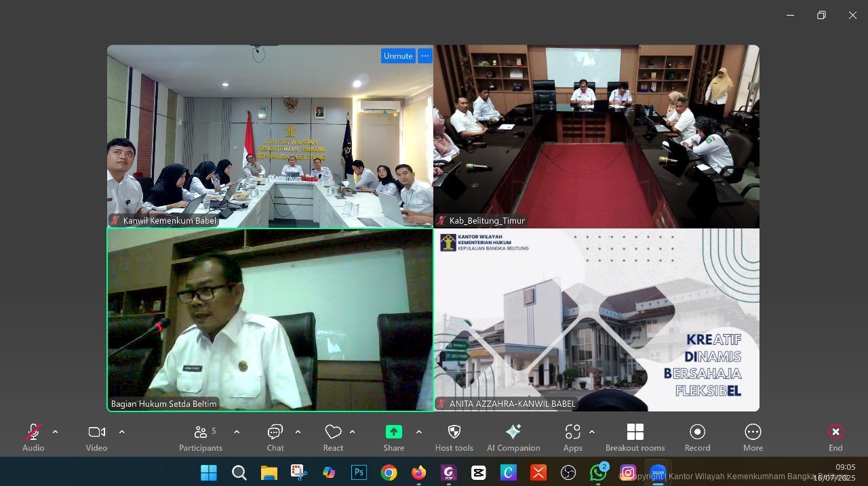Open the Chat panel
868x486 pixels.
point(275,432)
